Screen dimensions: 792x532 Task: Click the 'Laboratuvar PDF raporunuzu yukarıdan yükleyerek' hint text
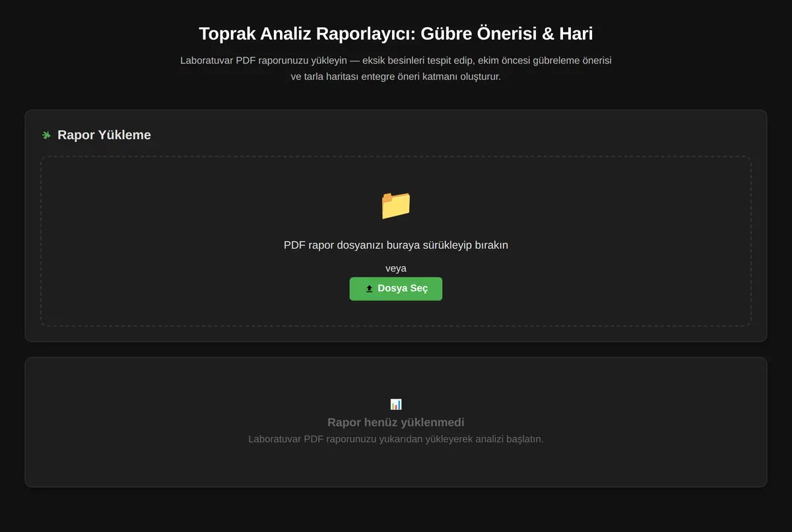396,439
